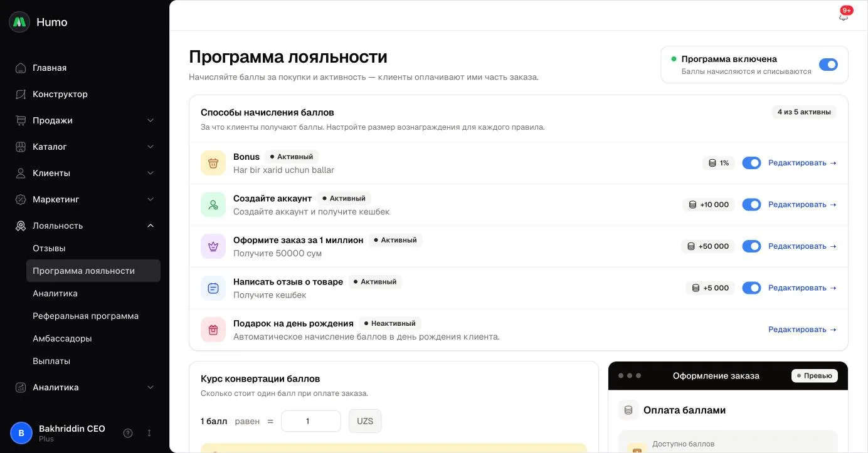Collapse the Лояльность menu chevron

click(151, 226)
